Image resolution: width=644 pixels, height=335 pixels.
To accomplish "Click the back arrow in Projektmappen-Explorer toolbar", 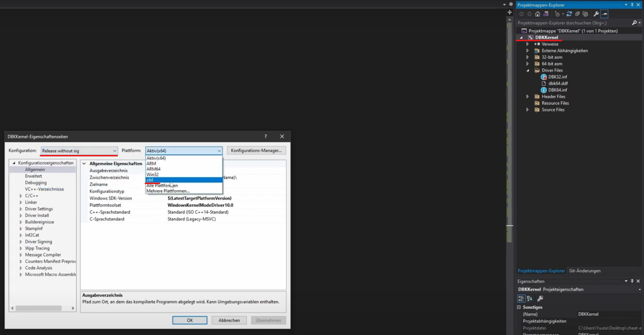I will [522, 14].
